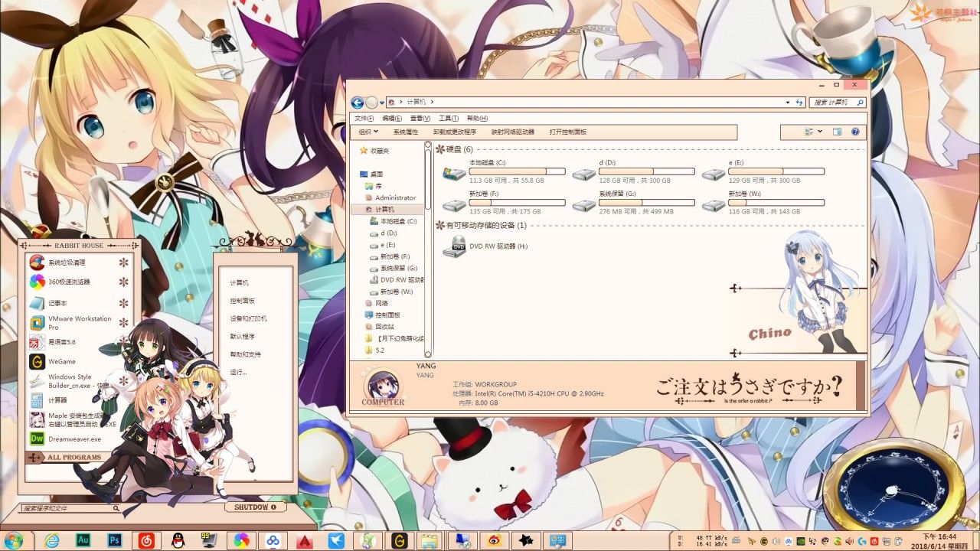Open recent pages dropdown beside forward button

pos(382,103)
